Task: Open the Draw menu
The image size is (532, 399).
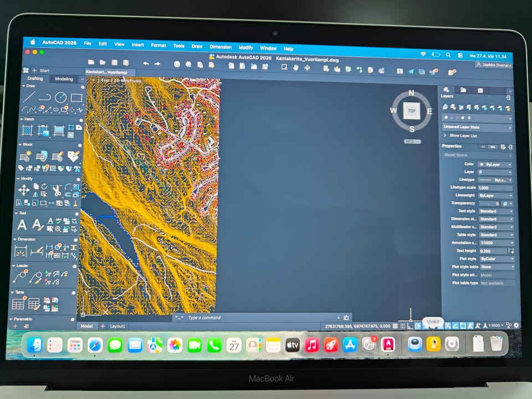Action: click(x=197, y=46)
